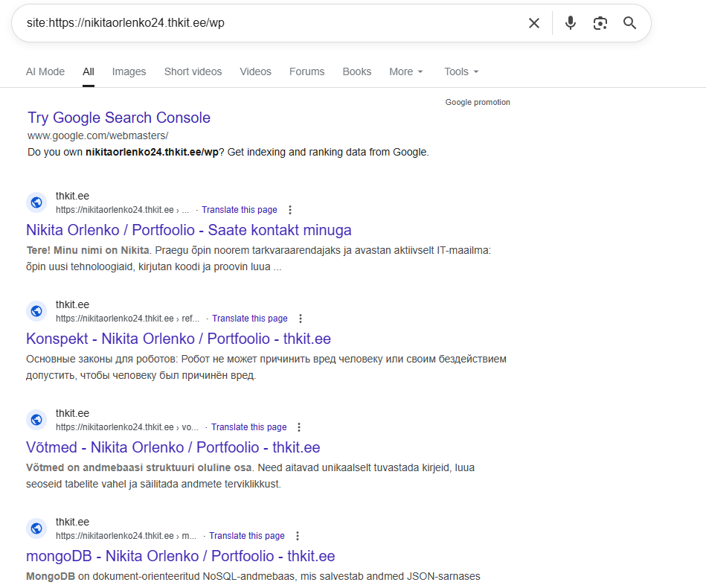Image resolution: width=706 pixels, height=588 pixels.
Task: Open Google Lens image search icon
Action: (600, 23)
